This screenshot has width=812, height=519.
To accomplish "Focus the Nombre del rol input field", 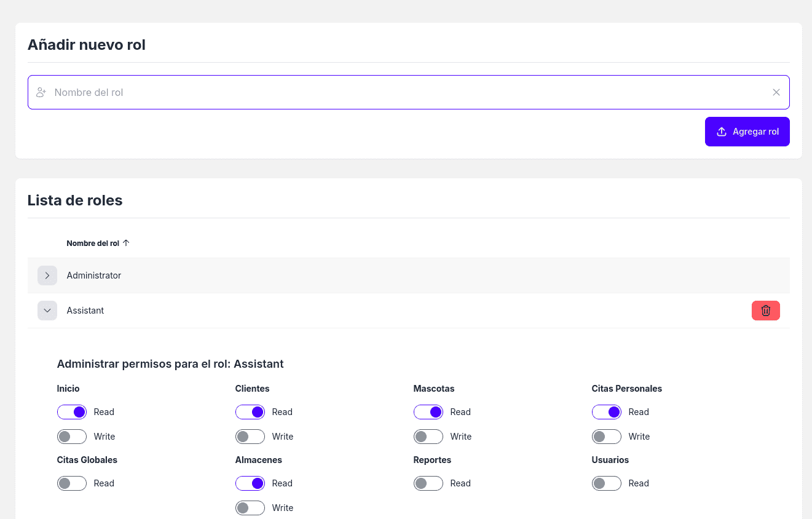I will coord(409,92).
